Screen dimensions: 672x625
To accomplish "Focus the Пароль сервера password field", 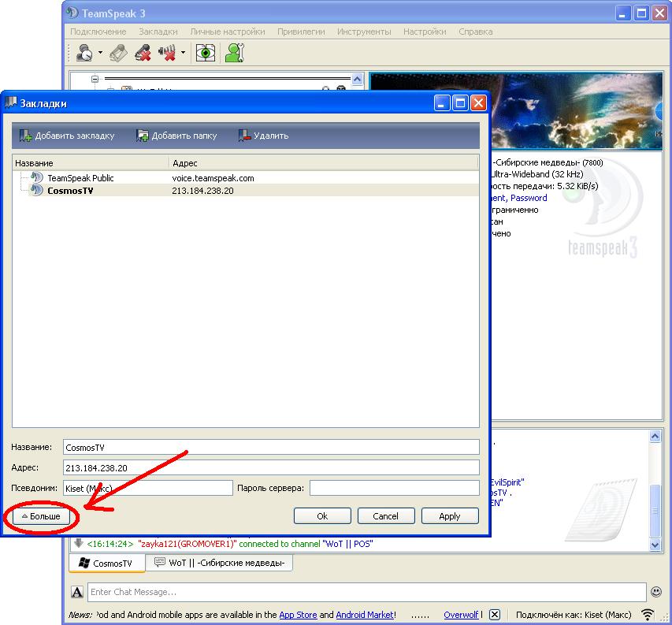I will tap(394, 488).
